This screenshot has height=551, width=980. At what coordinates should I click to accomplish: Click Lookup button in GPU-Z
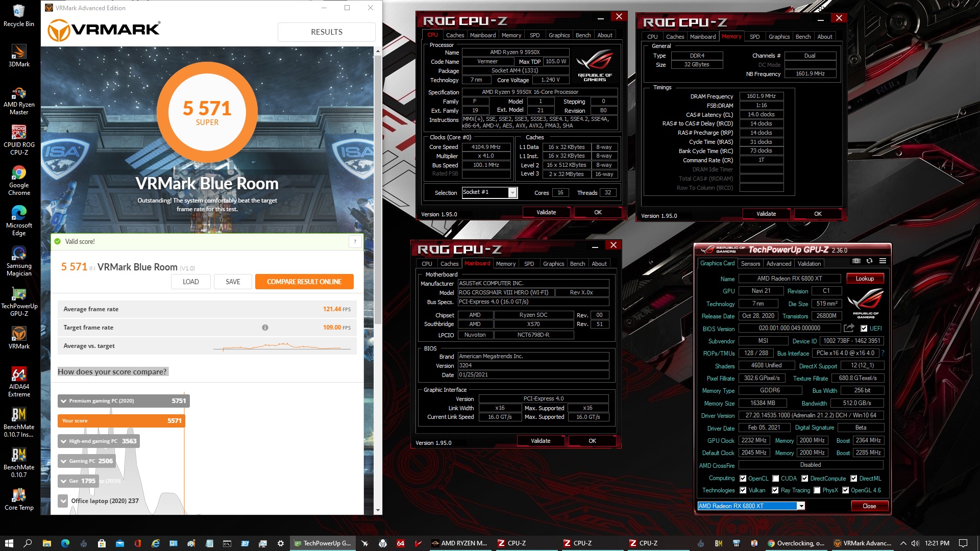tap(865, 279)
